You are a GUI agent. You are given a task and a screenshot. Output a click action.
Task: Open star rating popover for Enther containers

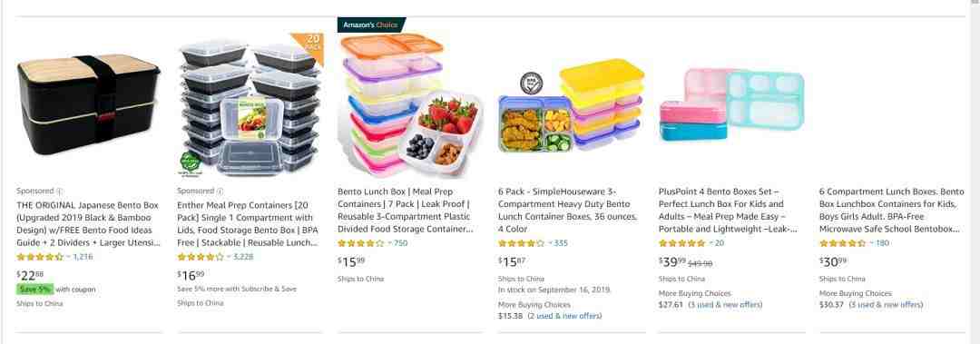coord(201,257)
